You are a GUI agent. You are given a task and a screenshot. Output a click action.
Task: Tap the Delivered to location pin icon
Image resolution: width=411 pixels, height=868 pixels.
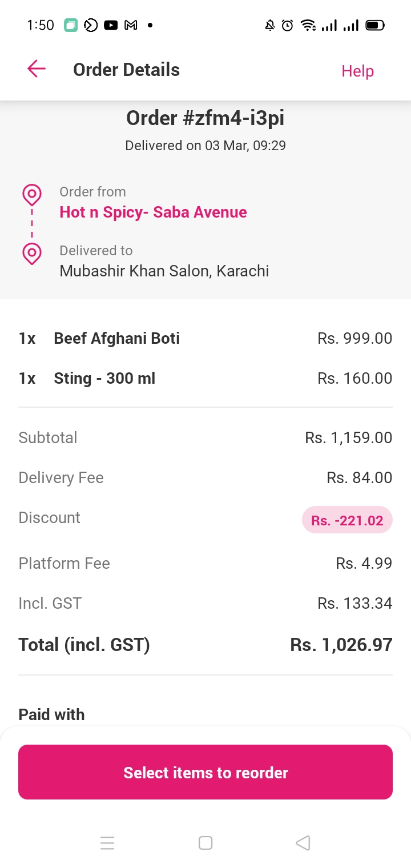click(x=32, y=254)
